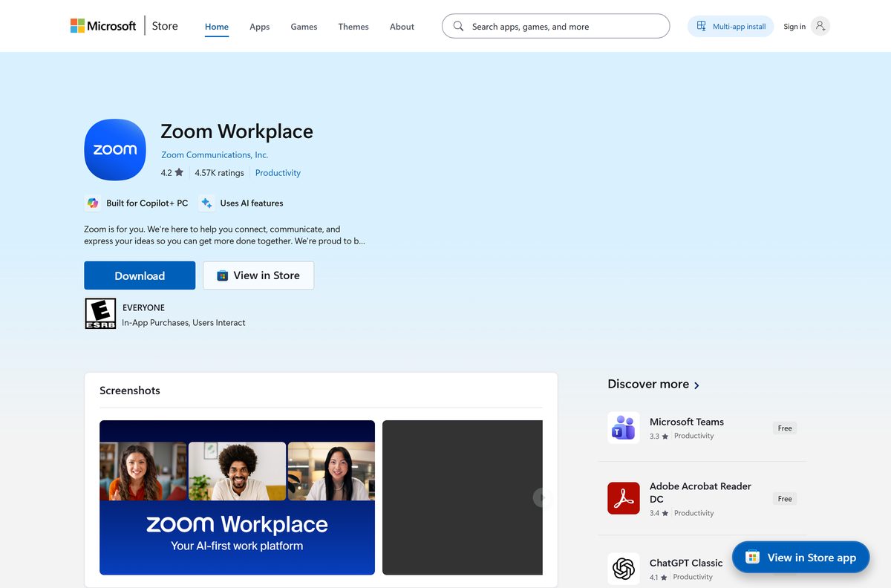
Task: Open the Games tab
Action: [x=304, y=27]
